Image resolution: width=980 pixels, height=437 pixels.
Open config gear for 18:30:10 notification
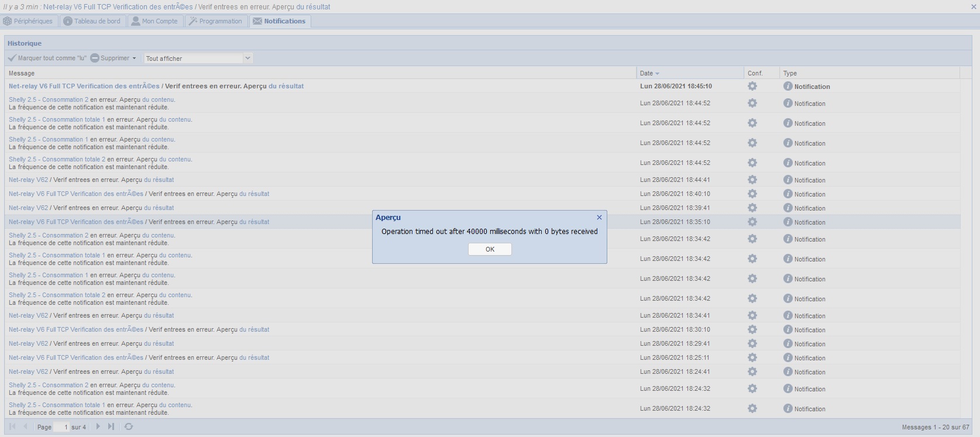(752, 329)
